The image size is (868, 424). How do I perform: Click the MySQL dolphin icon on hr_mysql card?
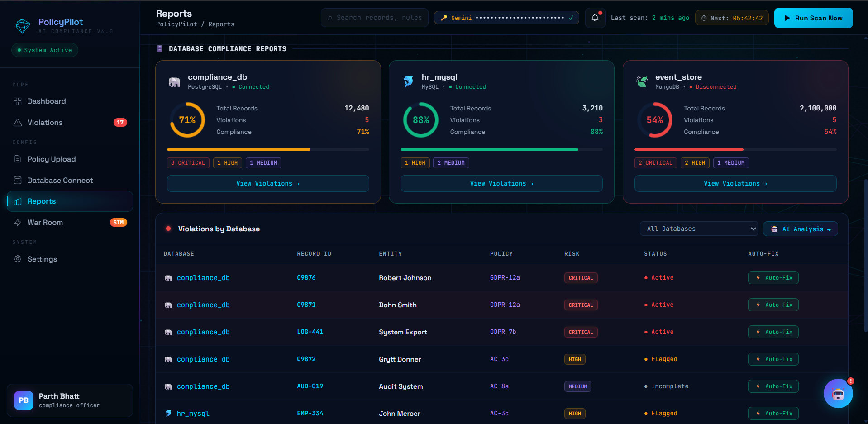[408, 81]
